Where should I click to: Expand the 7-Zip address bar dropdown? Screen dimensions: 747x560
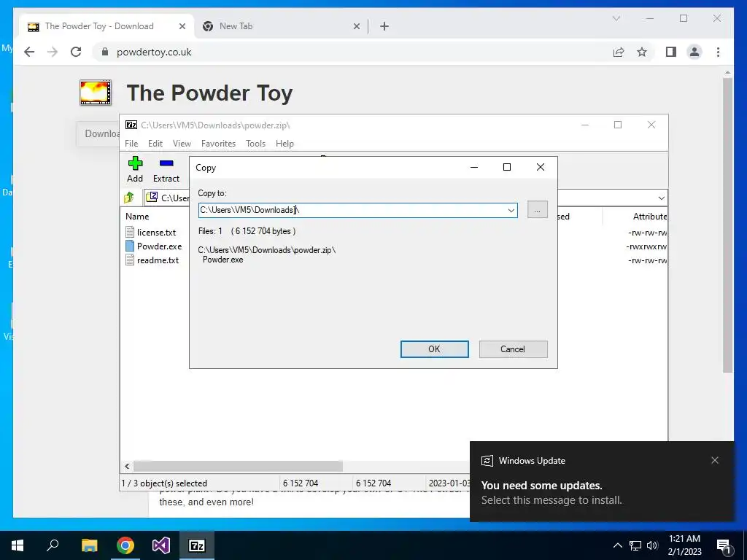coord(661,198)
